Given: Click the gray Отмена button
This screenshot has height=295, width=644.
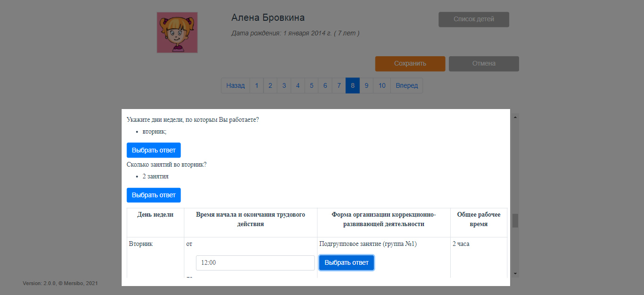Looking at the screenshot, I should point(484,64).
